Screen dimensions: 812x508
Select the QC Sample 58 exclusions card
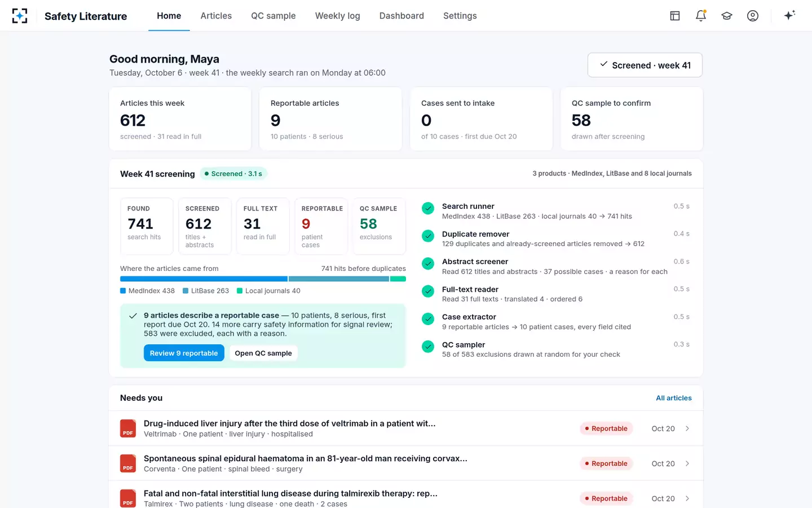pyautogui.click(x=379, y=226)
